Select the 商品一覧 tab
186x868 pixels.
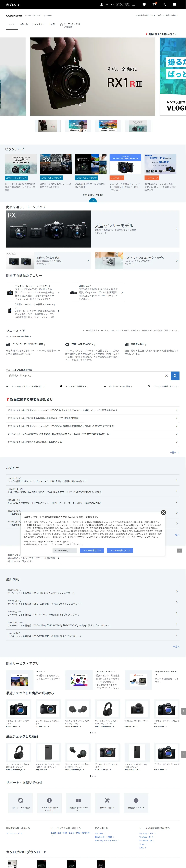click(x=24, y=24)
